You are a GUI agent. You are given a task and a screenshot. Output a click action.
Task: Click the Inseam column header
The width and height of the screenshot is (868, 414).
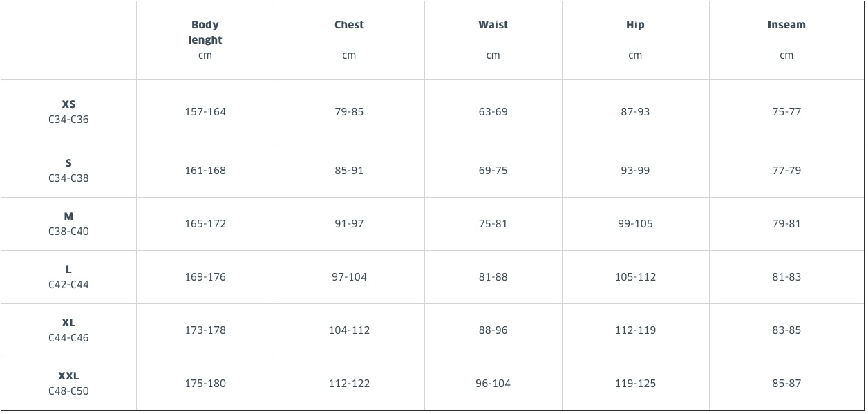(786, 39)
